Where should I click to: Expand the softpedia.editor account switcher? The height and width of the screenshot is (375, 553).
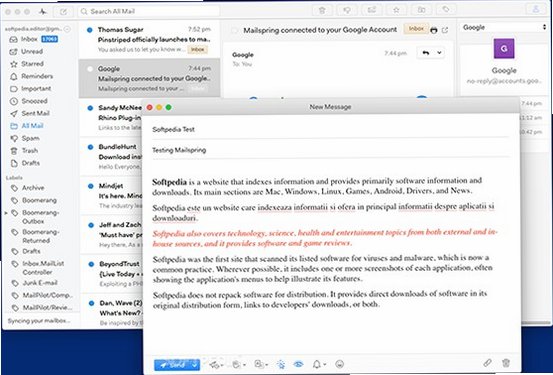click(x=67, y=29)
